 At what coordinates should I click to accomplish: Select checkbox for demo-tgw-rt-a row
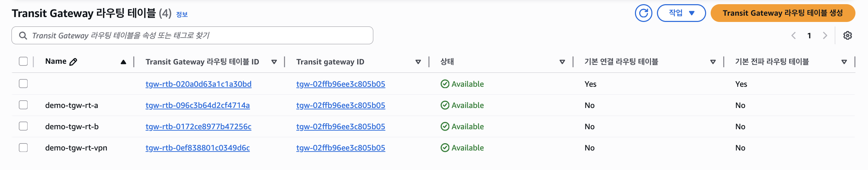point(23,105)
